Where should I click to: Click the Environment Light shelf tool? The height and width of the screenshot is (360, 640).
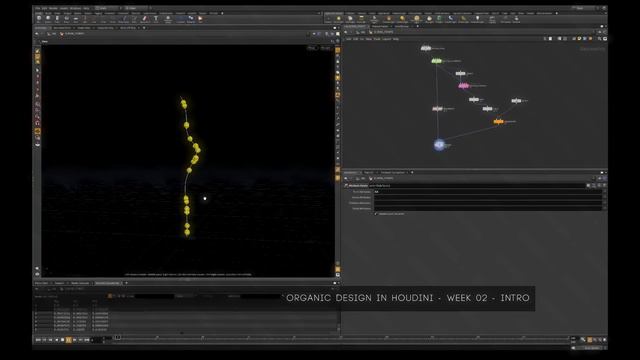[x=417, y=19]
